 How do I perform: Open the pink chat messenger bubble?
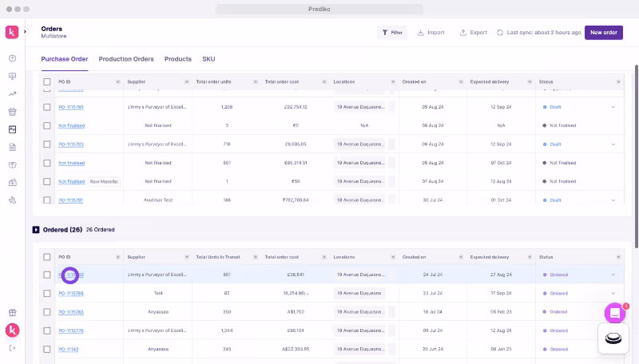pos(615,313)
